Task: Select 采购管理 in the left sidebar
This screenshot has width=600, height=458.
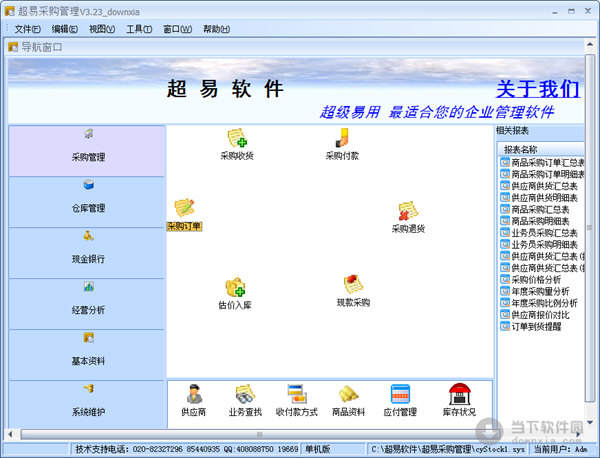Action: 87,151
